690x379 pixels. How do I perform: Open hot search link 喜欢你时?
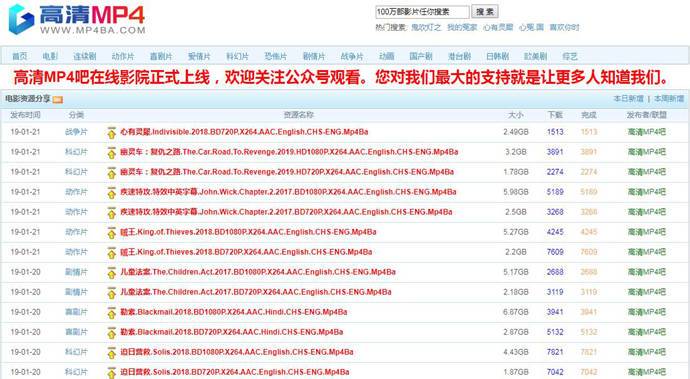pyautogui.click(x=564, y=27)
